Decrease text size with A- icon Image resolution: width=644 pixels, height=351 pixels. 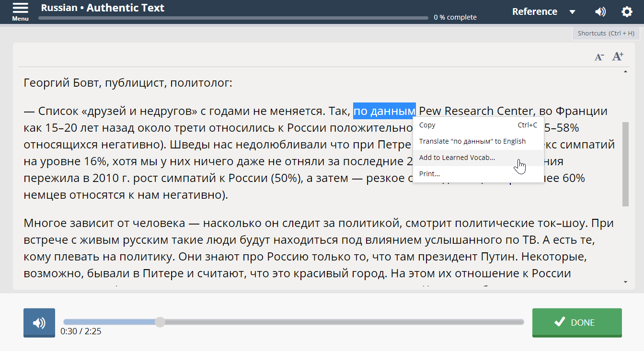click(599, 57)
